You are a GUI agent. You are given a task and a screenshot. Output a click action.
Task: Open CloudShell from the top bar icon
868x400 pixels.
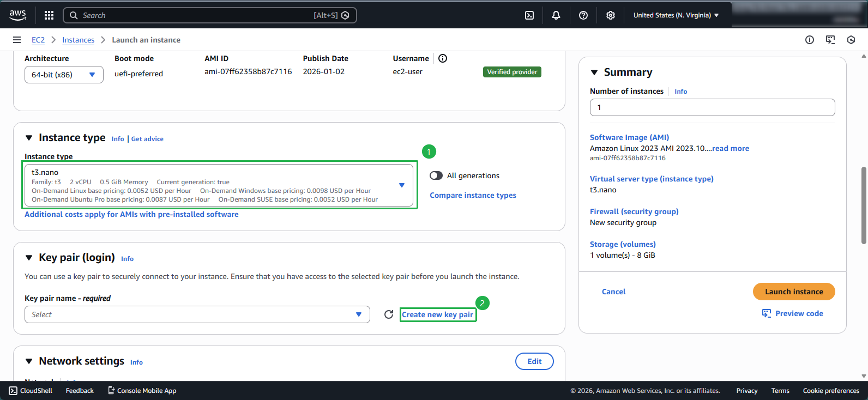[x=529, y=15]
